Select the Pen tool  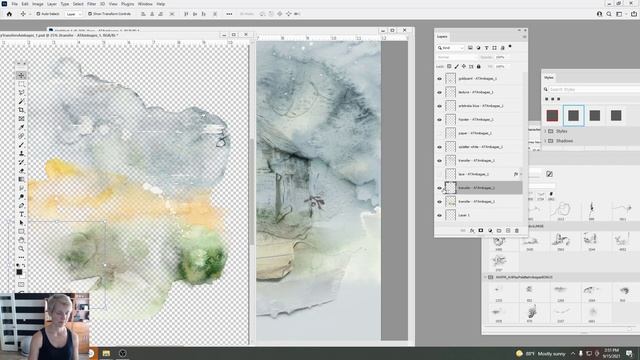coord(21,205)
